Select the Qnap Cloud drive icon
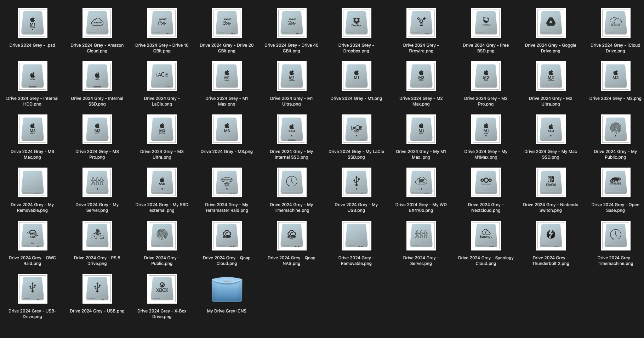Image resolution: width=644 pixels, height=338 pixels. (x=227, y=236)
